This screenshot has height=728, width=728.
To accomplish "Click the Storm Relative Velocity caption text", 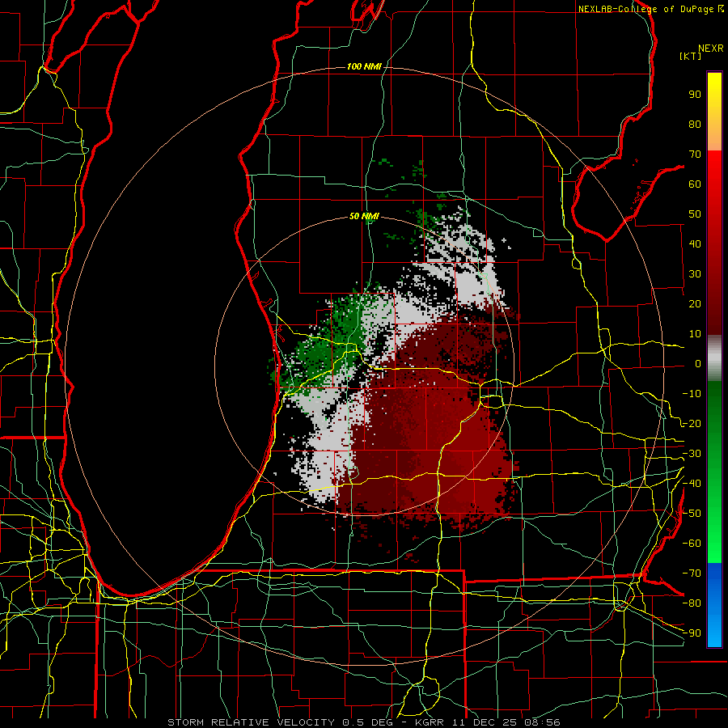I will coord(363,722).
